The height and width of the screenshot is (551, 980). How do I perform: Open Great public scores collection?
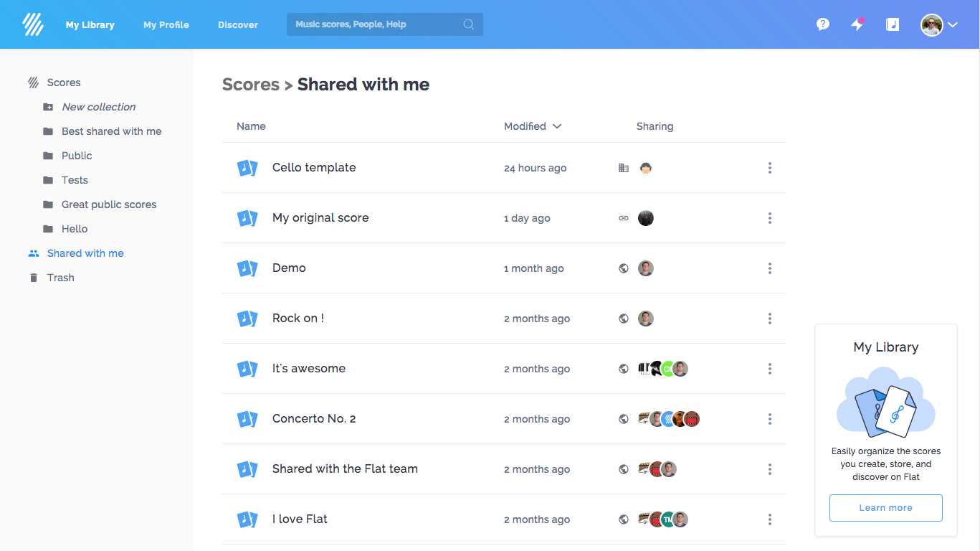coord(109,204)
